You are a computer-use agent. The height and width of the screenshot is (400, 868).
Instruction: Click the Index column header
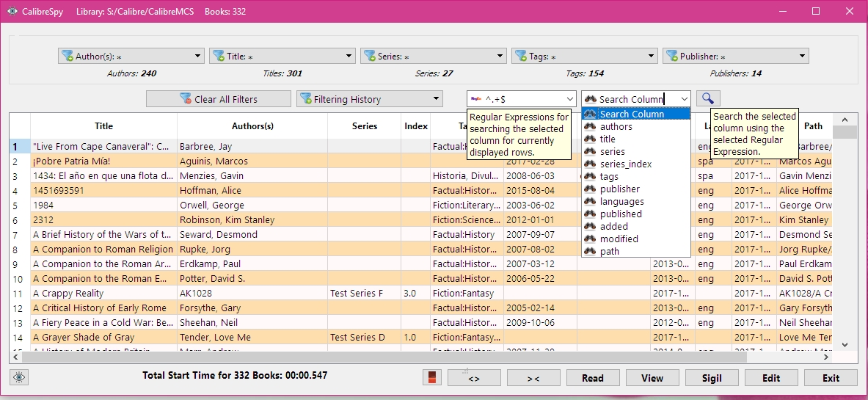[416, 126]
